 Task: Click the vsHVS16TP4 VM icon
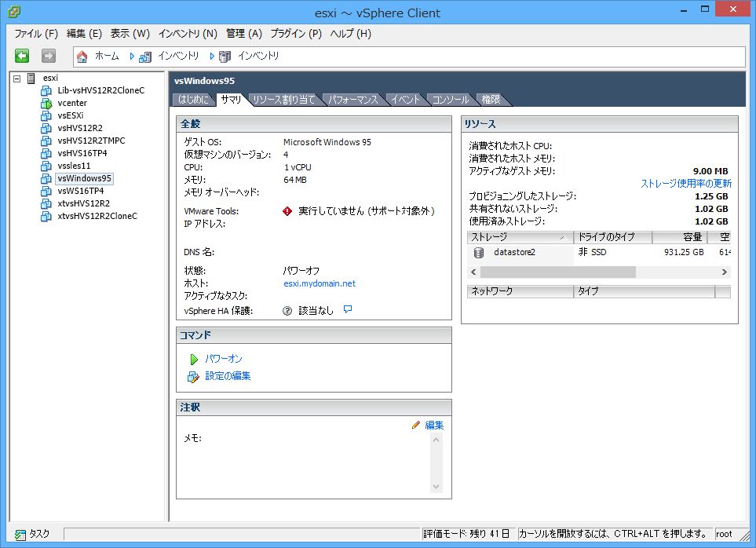[x=46, y=153]
